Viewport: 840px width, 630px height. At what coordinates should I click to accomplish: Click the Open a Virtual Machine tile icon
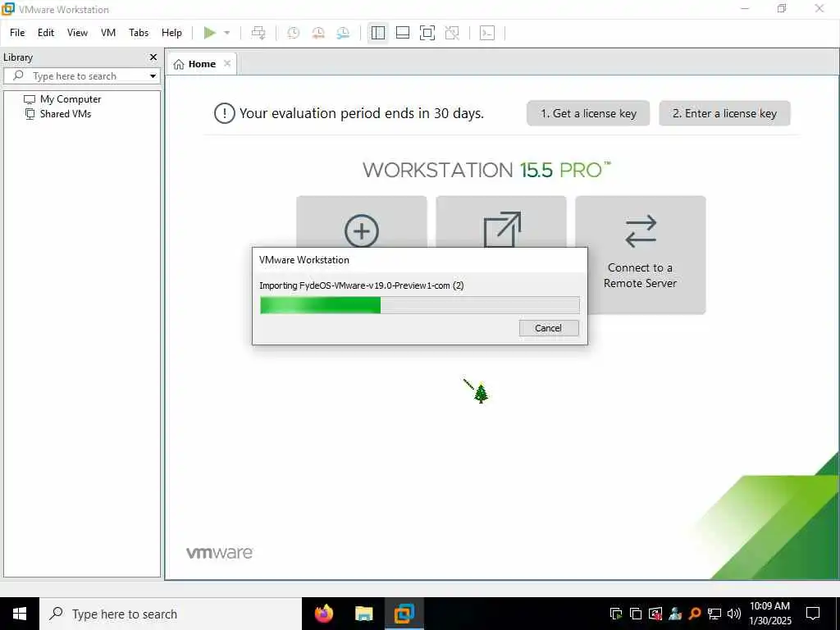click(x=501, y=230)
